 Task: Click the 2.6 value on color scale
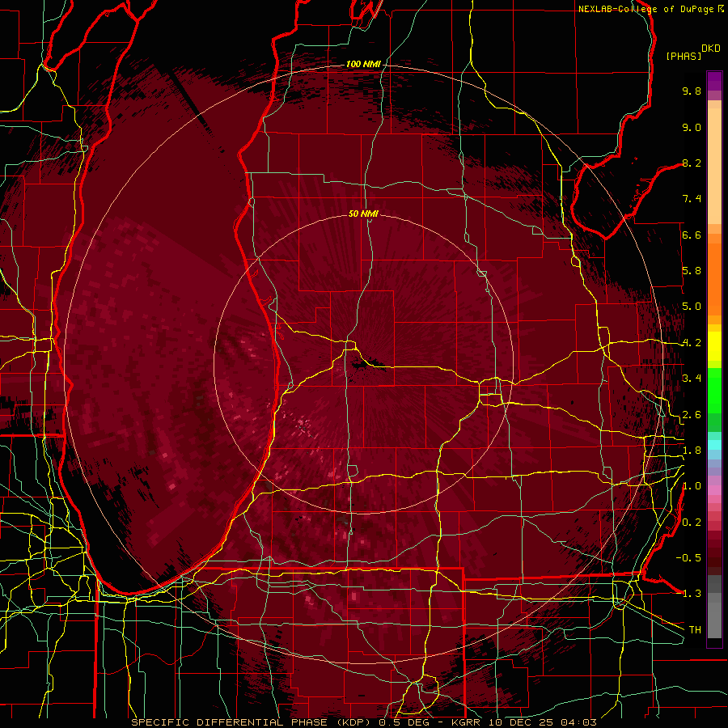tap(692, 415)
